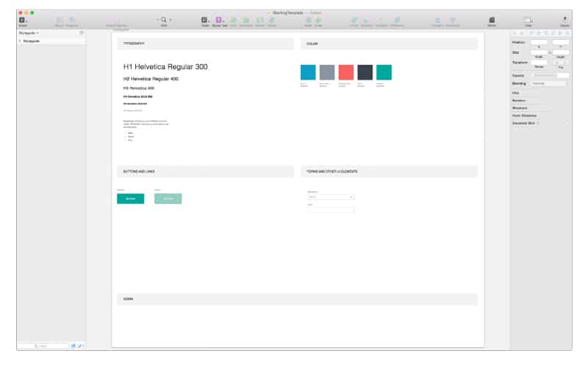Click the flip vertical button in the inspector
This screenshot has width=588, height=373.
pyautogui.click(x=565, y=63)
